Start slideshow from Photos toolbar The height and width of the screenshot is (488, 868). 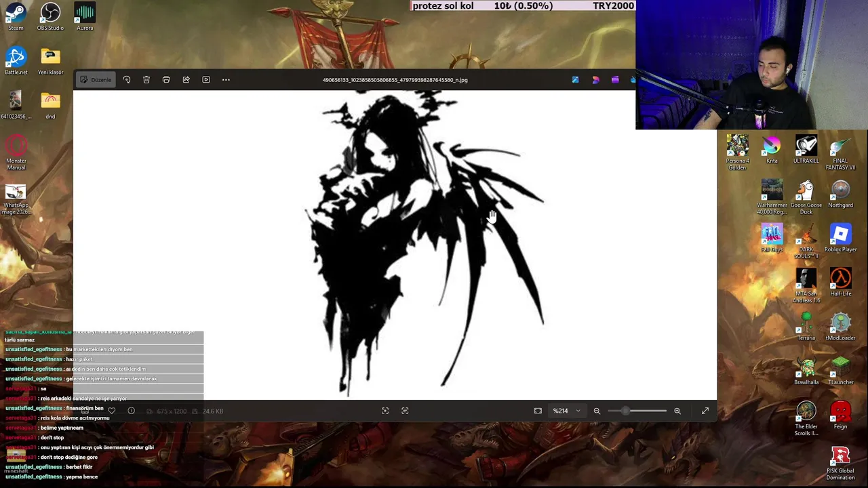tap(206, 80)
